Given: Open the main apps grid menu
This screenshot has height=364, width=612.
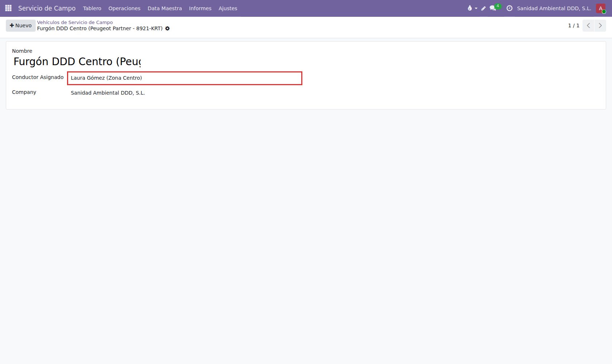Looking at the screenshot, I should [x=8, y=8].
